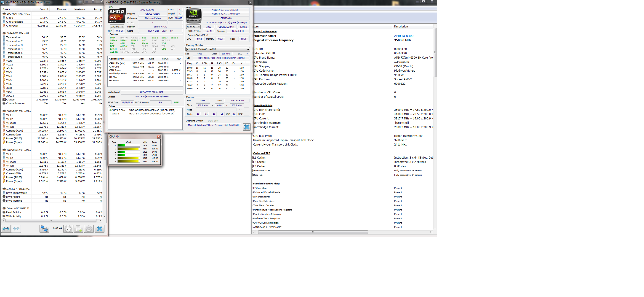Click the Average column header
This screenshot has width=644, height=297.
click(x=98, y=9)
